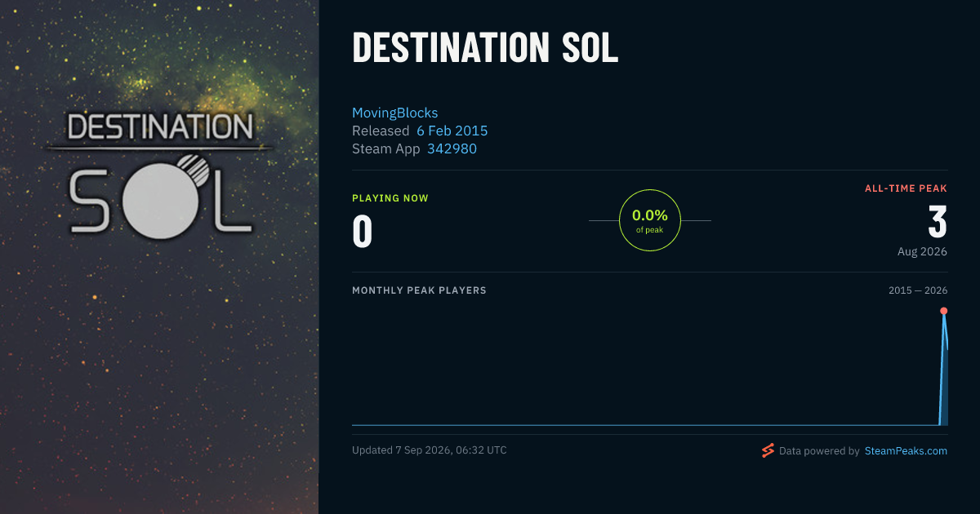
Task: Click the Aug 2026 peak date
Action: click(922, 251)
